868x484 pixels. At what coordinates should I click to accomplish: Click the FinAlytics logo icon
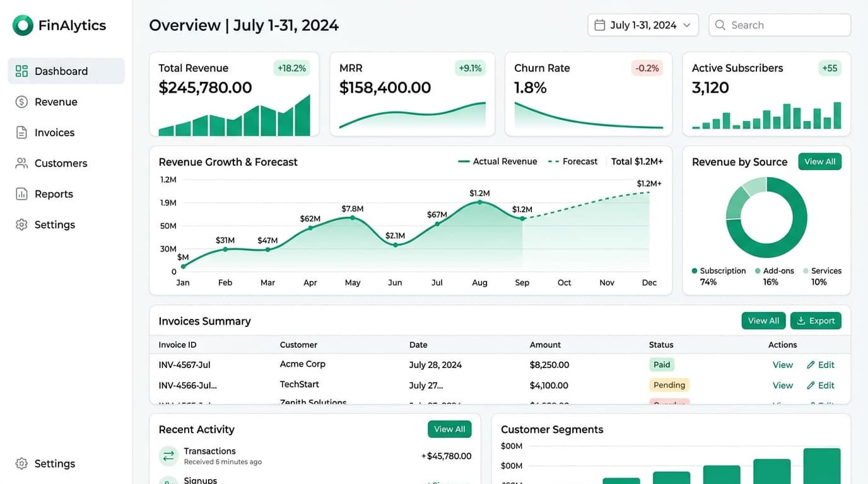23,25
